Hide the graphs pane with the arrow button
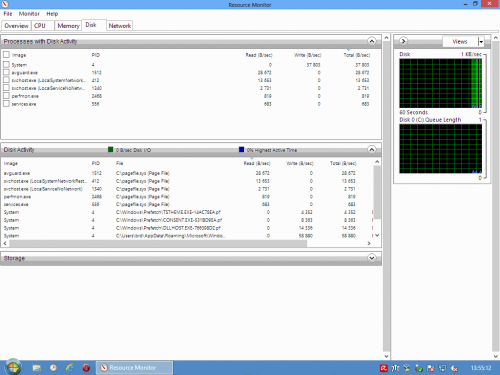This screenshot has width=500, height=375. click(x=403, y=41)
